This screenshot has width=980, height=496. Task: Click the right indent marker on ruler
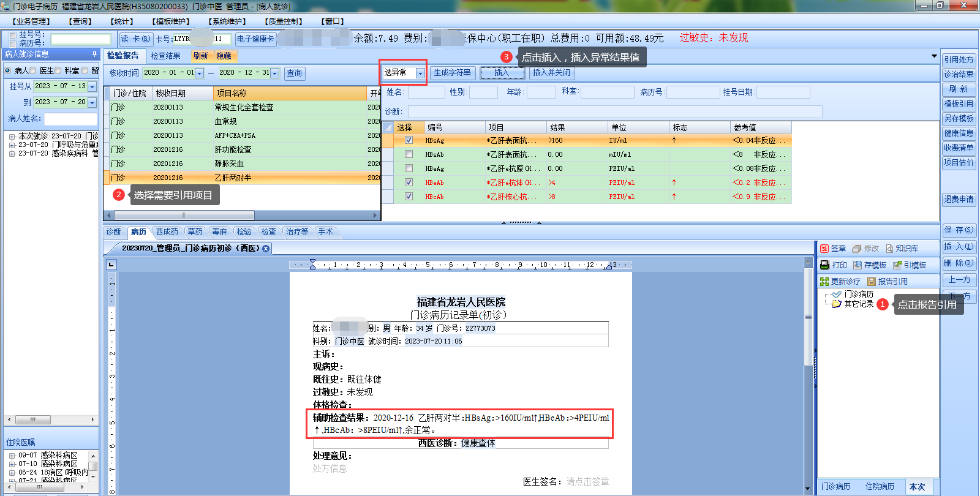coord(608,266)
